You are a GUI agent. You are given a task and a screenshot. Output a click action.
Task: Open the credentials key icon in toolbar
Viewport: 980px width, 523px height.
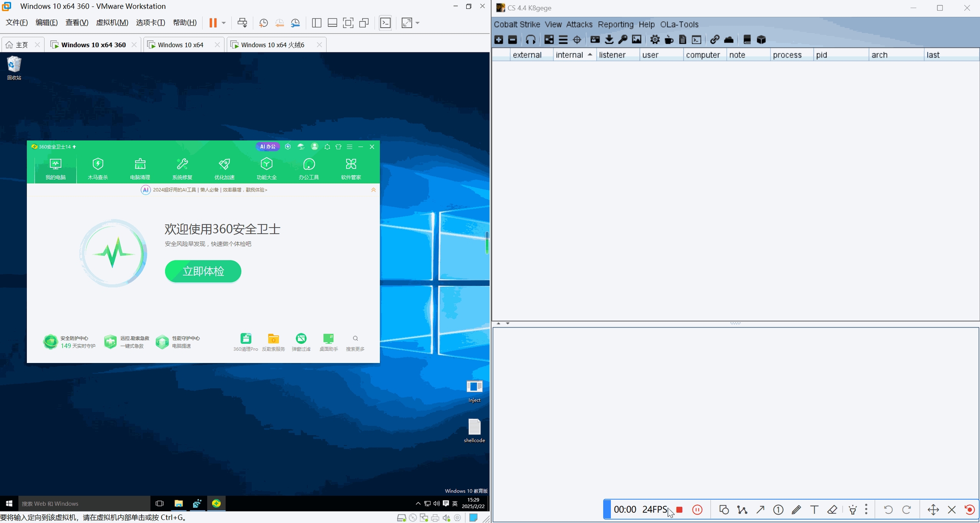click(623, 40)
